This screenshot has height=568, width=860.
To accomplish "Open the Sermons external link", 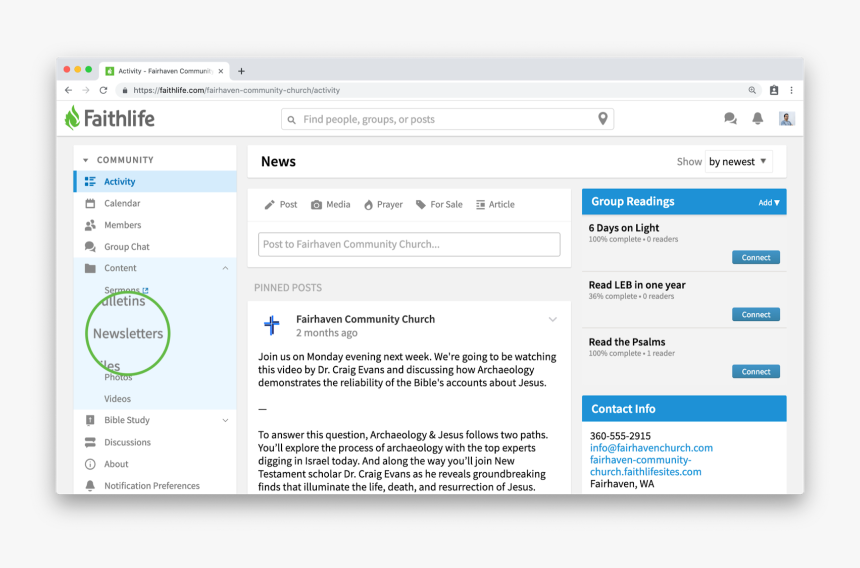I will click(126, 289).
